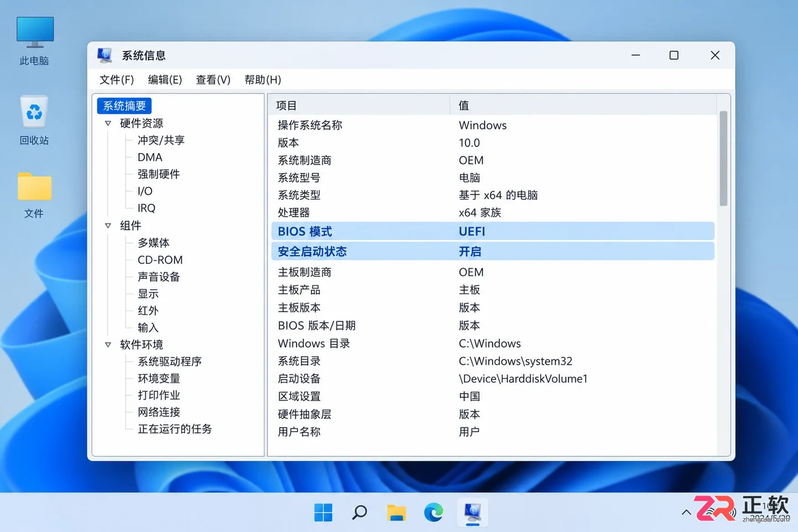
Task: Select 显示 tree item
Action: point(148,294)
